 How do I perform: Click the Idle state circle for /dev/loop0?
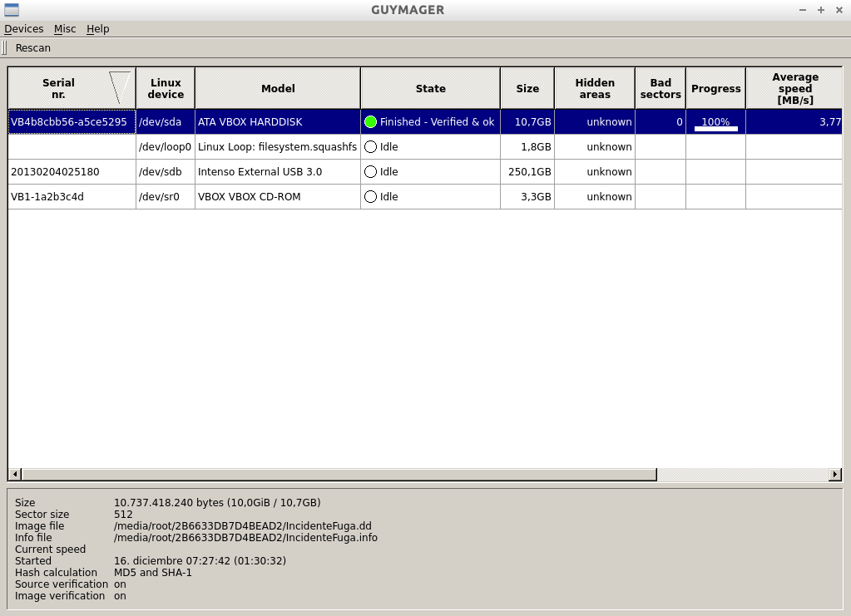[x=371, y=147]
